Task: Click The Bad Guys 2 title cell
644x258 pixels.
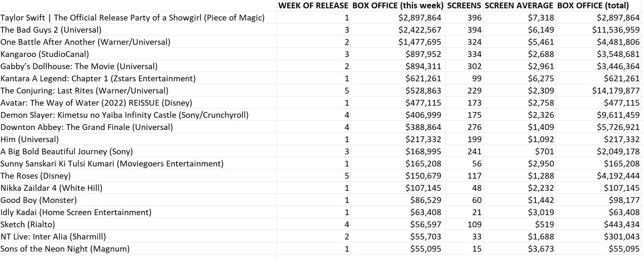Action: click(x=51, y=30)
